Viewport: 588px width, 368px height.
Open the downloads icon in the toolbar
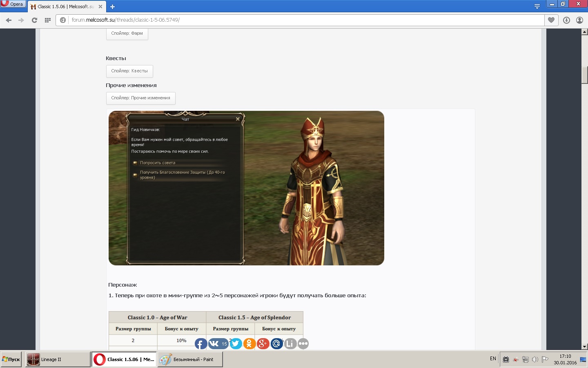click(x=566, y=20)
